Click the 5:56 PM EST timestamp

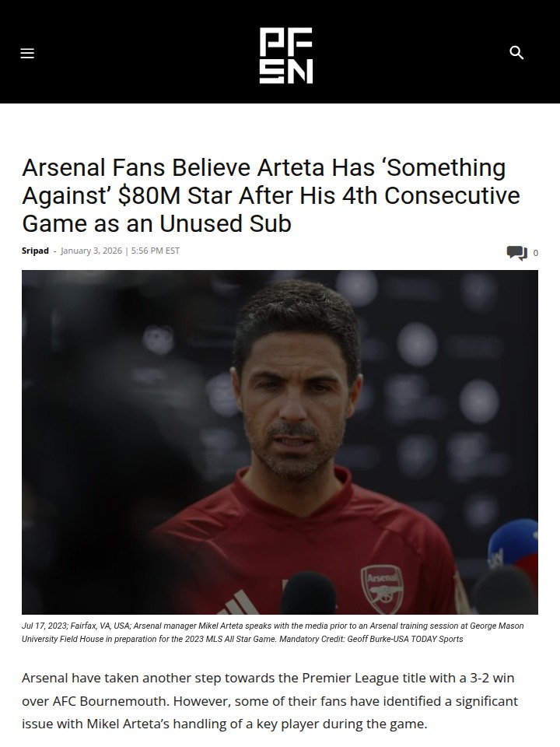[156, 251]
